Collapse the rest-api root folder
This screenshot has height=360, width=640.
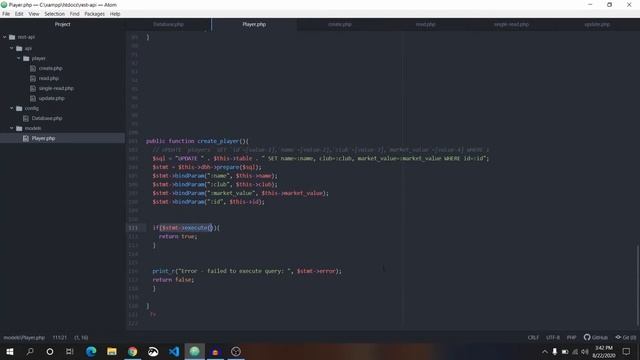pyautogui.click(x=5, y=37)
